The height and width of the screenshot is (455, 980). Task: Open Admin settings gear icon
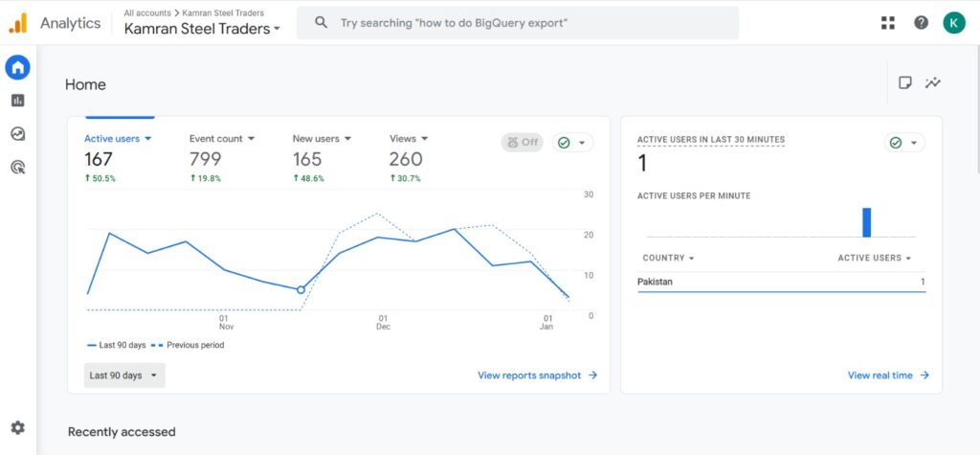tap(17, 428)
